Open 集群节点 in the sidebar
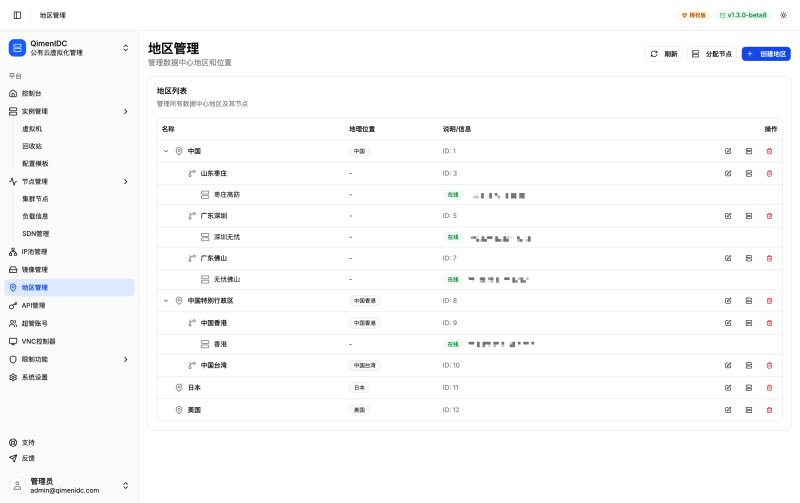Image resolution: width=800 pixels, height=503 pixels. click(35, 198)
